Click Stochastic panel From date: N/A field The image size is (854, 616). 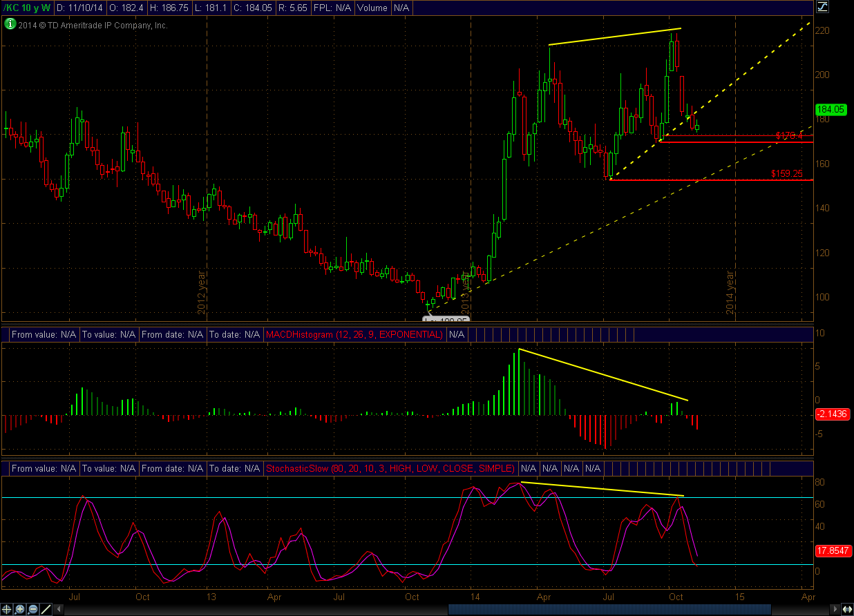172,468
